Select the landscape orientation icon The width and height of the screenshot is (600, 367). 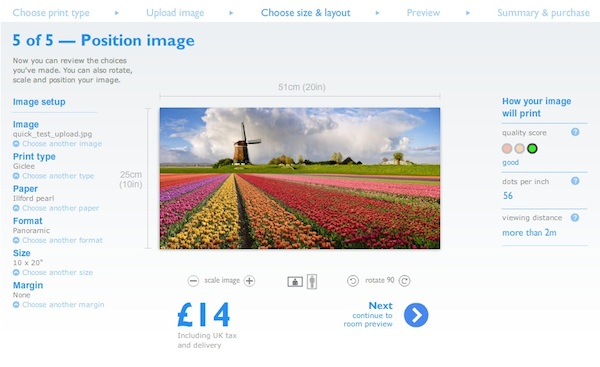coord(295,282)
